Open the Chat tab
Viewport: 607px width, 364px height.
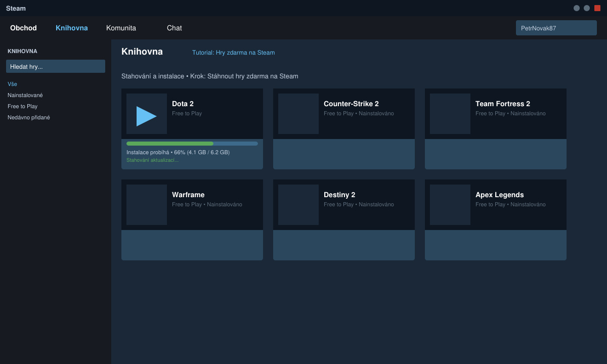coord(175,28)
